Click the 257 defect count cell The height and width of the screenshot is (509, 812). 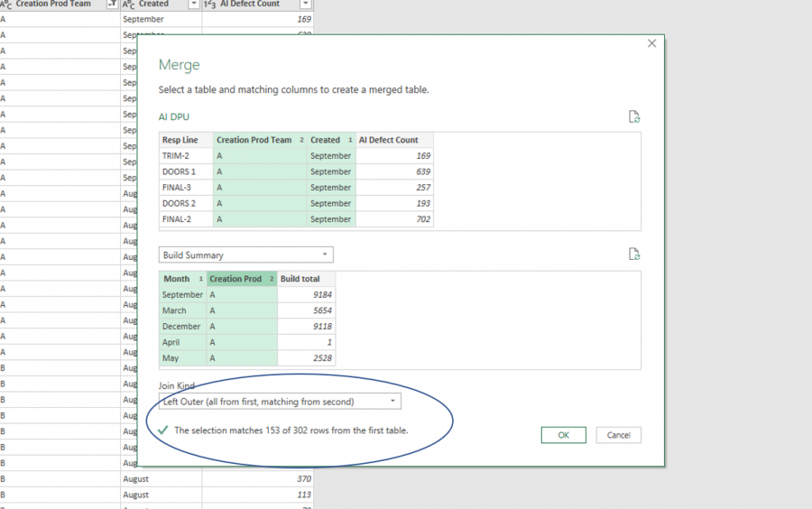click(x=394, y=188)
